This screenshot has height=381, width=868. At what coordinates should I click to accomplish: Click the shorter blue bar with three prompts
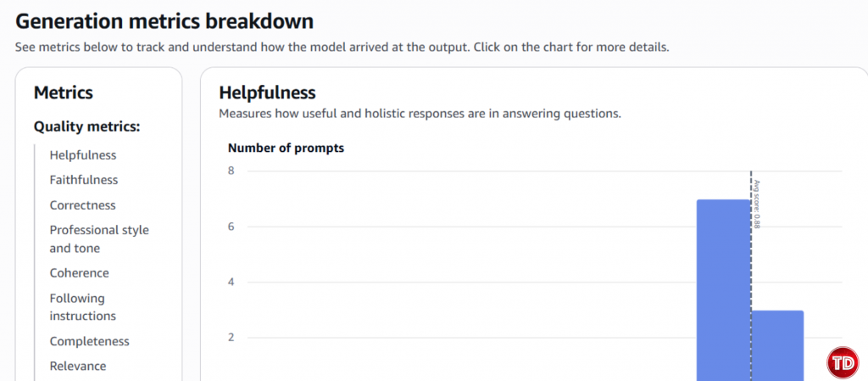(x=777, y=345)
